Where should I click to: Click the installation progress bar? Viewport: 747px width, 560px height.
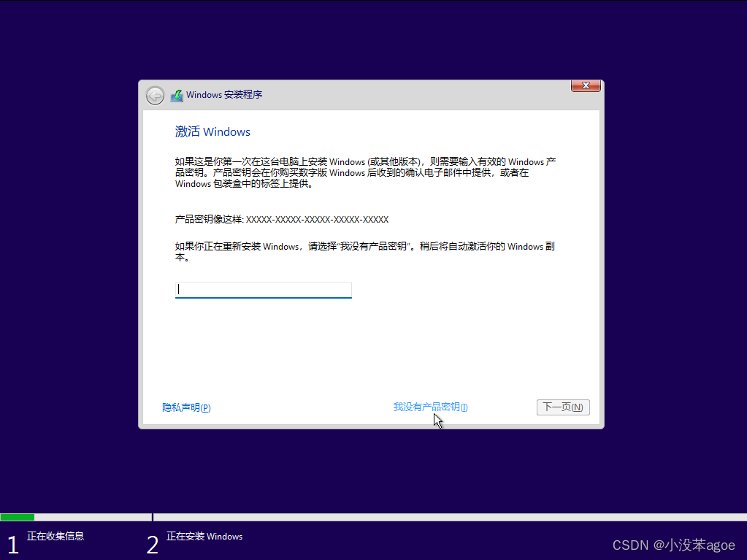374,517
